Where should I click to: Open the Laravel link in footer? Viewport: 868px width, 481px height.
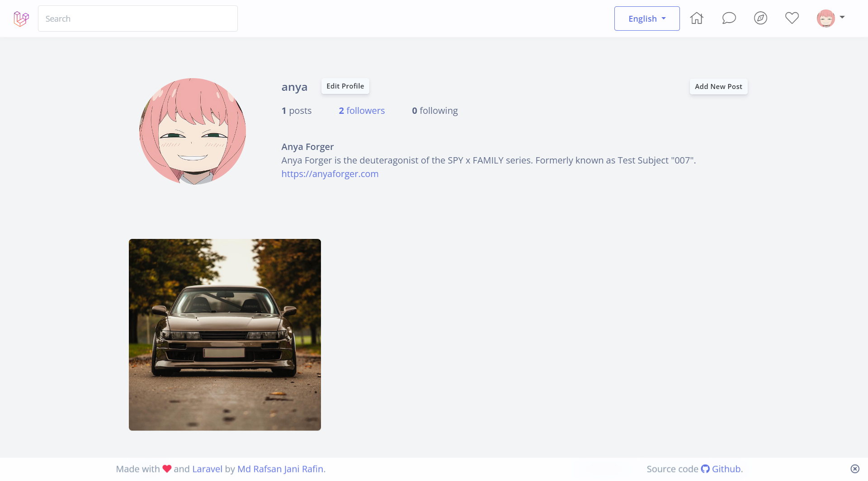click(x=207, y=469)
